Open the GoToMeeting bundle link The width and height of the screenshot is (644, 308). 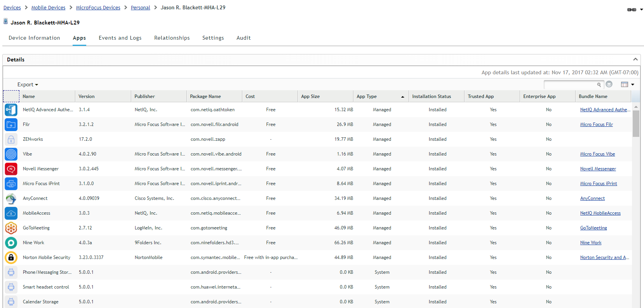[594, 228]
